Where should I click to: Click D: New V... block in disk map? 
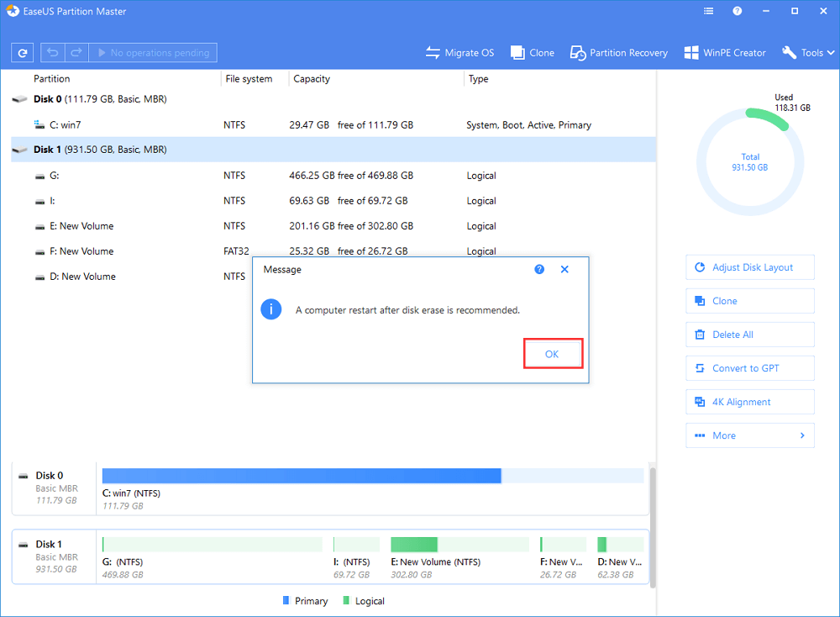click(621, 557)
